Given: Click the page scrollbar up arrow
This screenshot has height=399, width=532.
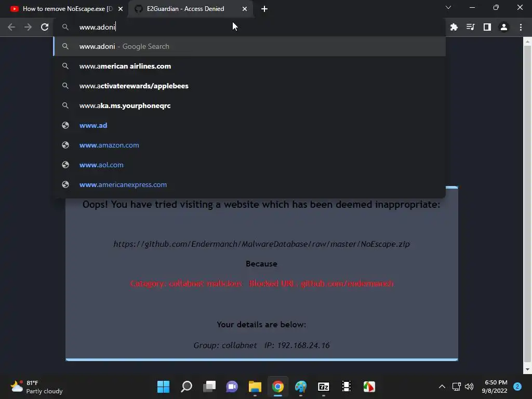Looking at the screenshot, I should click(x=527, y=42).
